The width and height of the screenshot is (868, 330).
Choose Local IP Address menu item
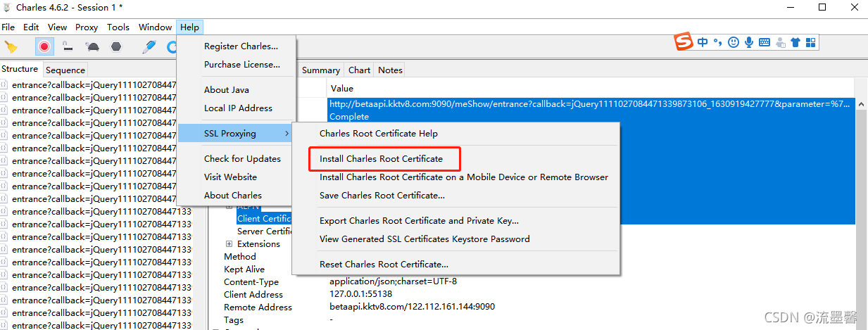[237, 108]
